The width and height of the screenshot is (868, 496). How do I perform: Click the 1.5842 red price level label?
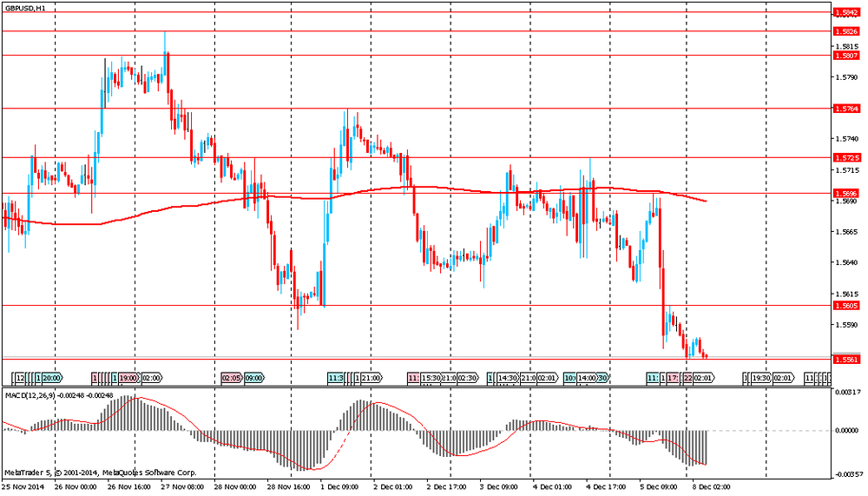846,12
